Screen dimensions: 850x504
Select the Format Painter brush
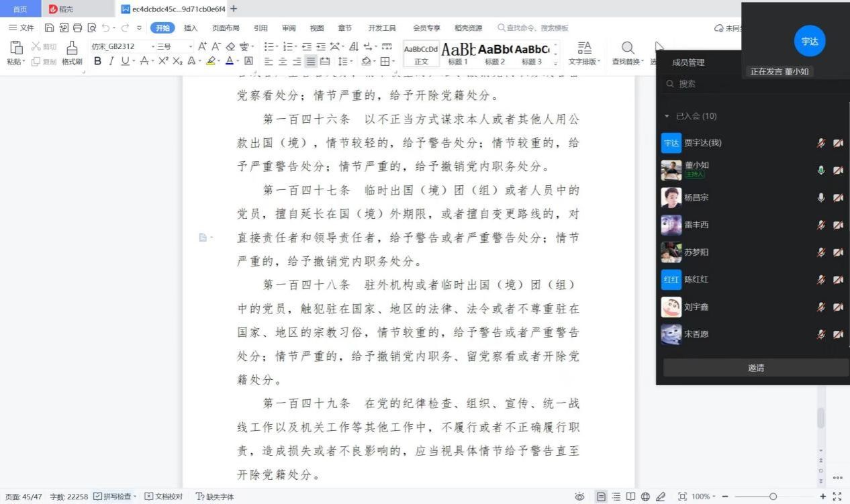[72, 48]
